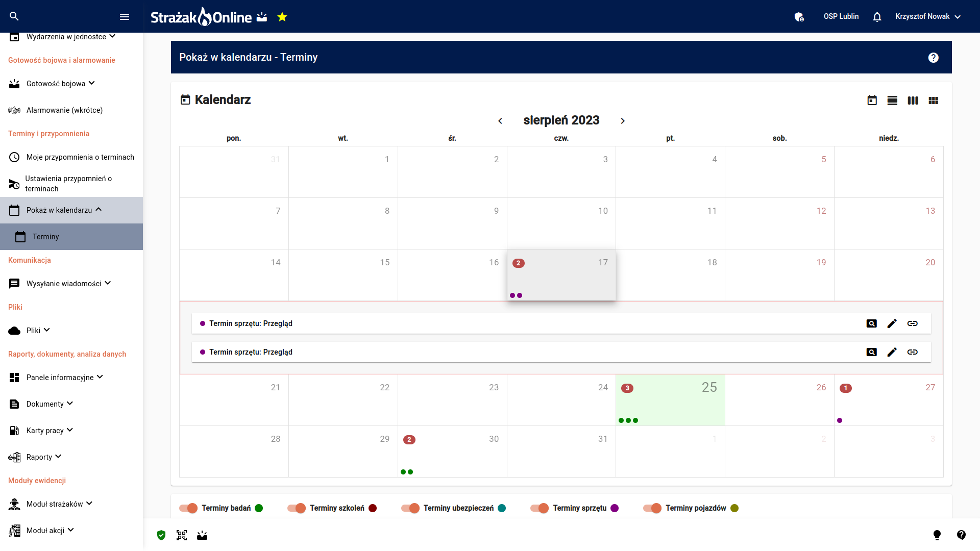Go to next month arrow

click(x=623, y=121)
